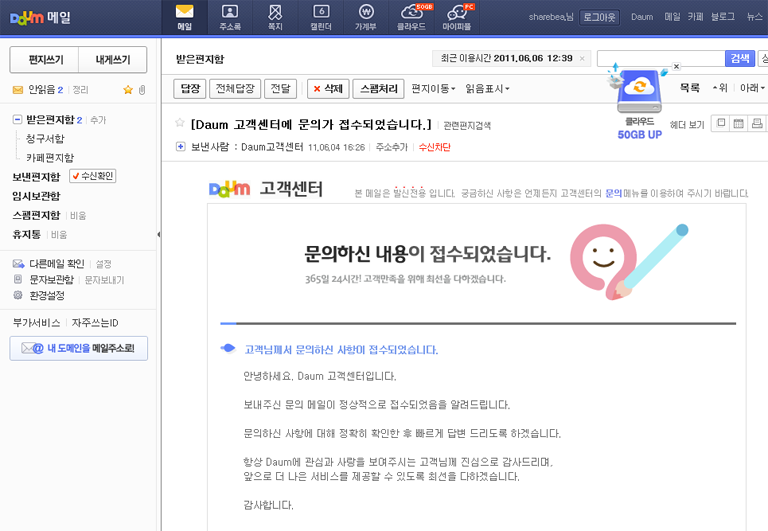
Task: Click the mail search input field
Action: point(661,58)
